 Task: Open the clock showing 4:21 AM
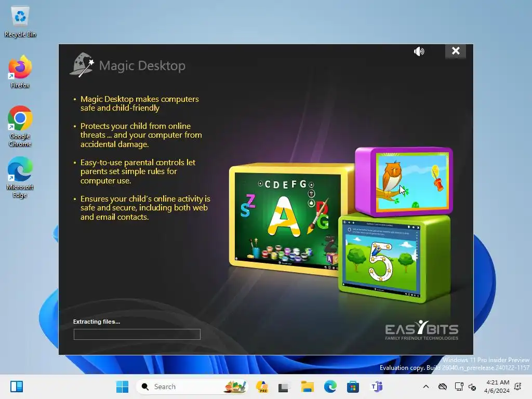(x=497, y=387)
